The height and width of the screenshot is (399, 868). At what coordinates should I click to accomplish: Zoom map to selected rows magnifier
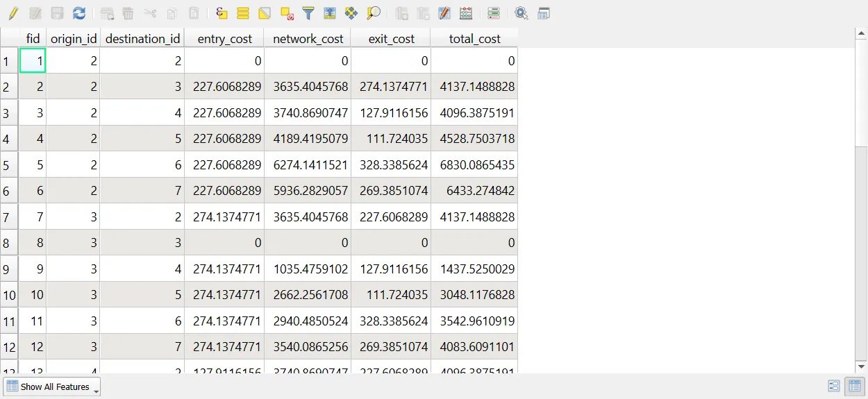(x=374, y=13)
